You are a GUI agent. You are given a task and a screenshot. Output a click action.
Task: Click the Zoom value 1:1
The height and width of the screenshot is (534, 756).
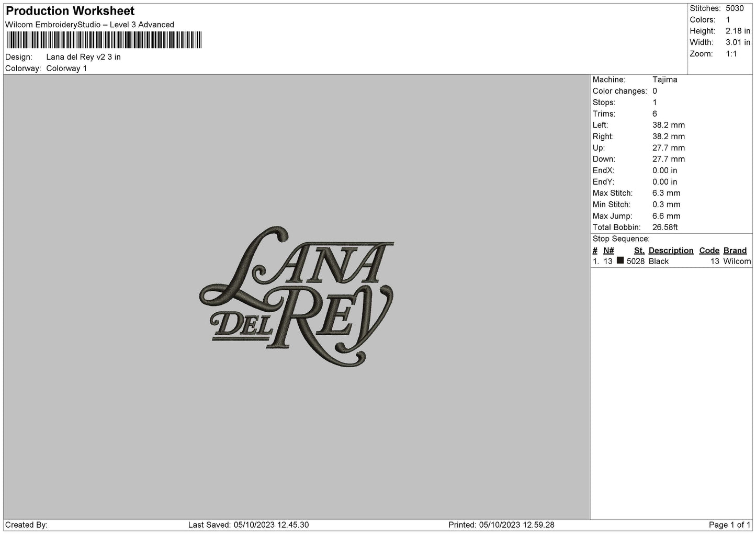point(731,54)
